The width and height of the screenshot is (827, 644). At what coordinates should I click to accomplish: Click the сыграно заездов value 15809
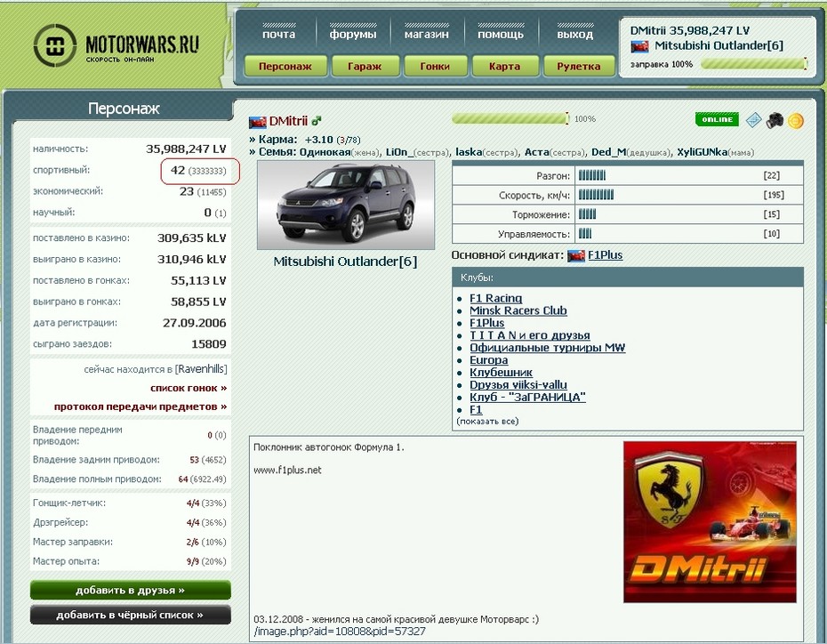point(208,344)
